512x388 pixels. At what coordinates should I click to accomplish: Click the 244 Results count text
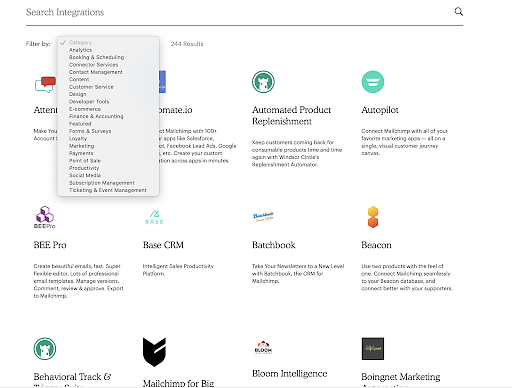coord(187,44)
